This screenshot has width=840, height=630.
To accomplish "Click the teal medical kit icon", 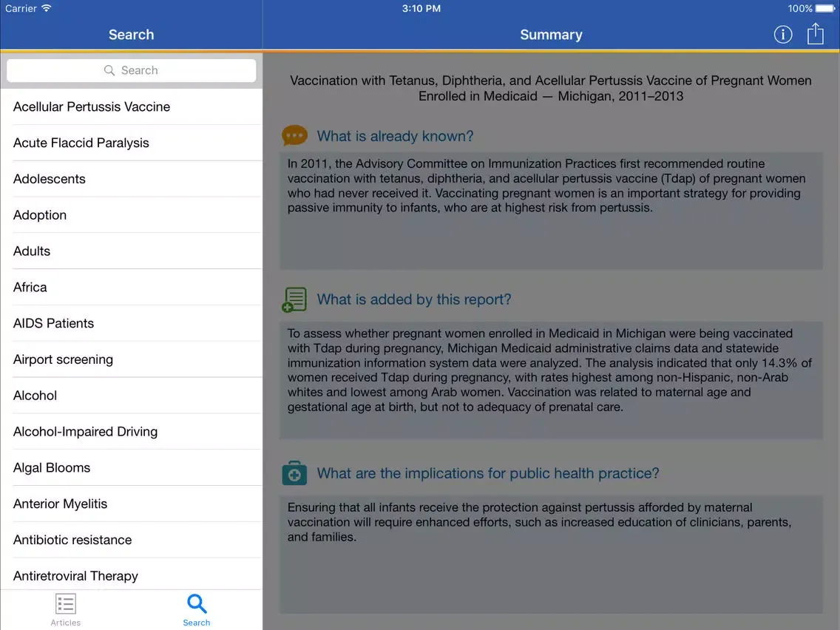I will tap(294, 473).
